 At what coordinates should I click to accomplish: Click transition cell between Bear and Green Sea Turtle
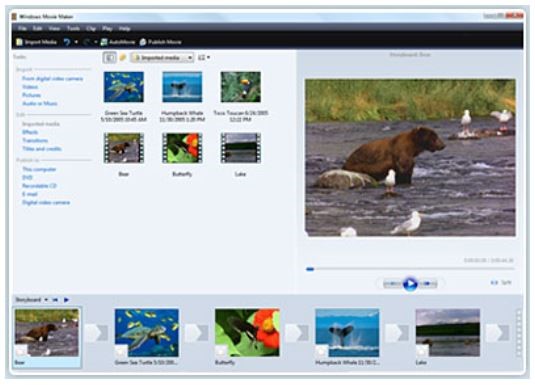pyautogui.click(x=97, y=333)
